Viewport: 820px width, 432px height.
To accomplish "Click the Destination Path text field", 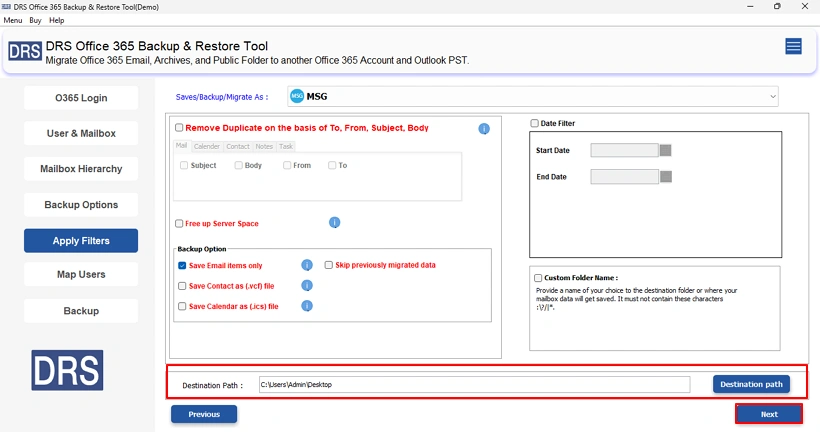I will 474,384.
